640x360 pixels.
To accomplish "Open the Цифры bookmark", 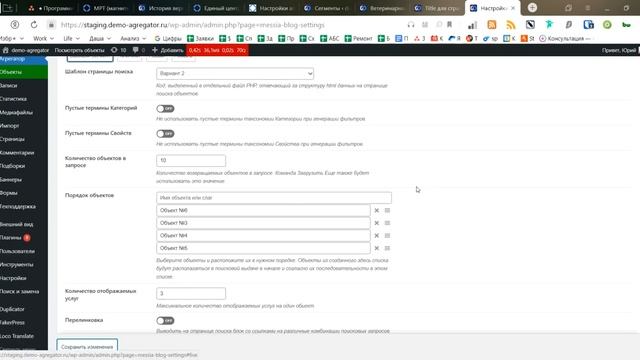I will point(168,38).
